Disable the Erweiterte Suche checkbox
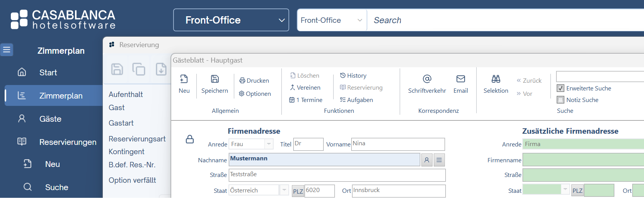This screenshot has width=644, height=199. click(561, 88)
